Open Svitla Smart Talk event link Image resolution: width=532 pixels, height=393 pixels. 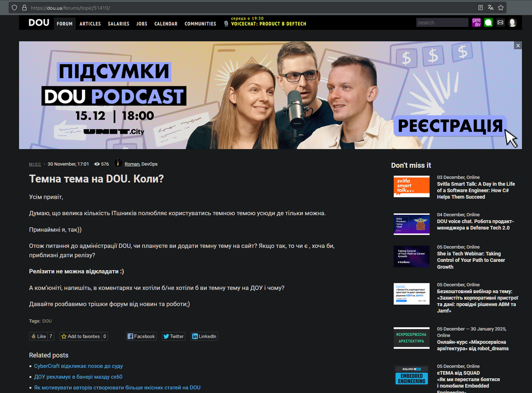(476, 191)
